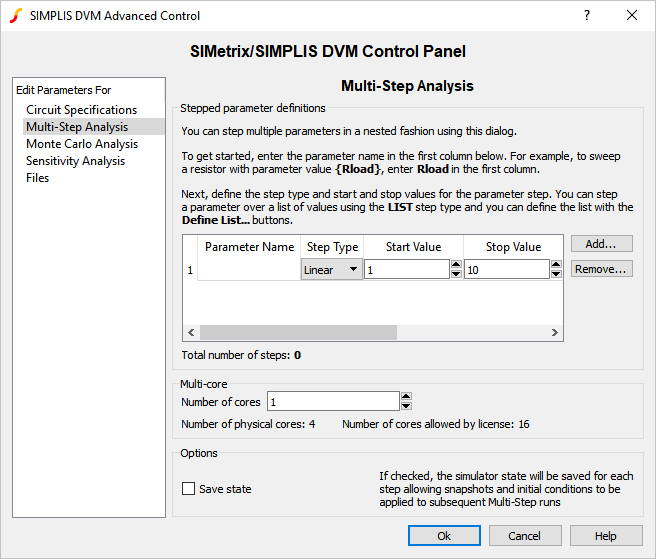Image resolution: width=656 pixels, height=559 pixels.
Task: Decrease Stop Value with down arrow
Action: point(556,274)
